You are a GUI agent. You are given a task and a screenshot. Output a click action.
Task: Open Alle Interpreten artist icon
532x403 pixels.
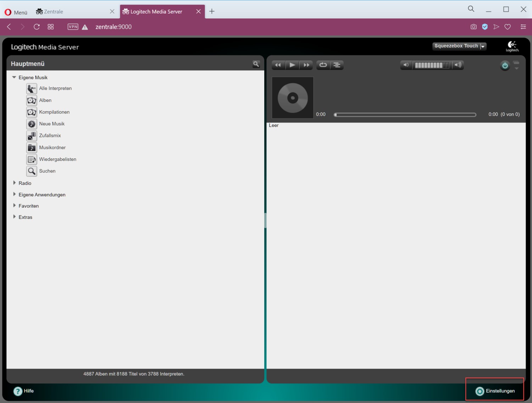pyautogui.click(x=32, y=88)
